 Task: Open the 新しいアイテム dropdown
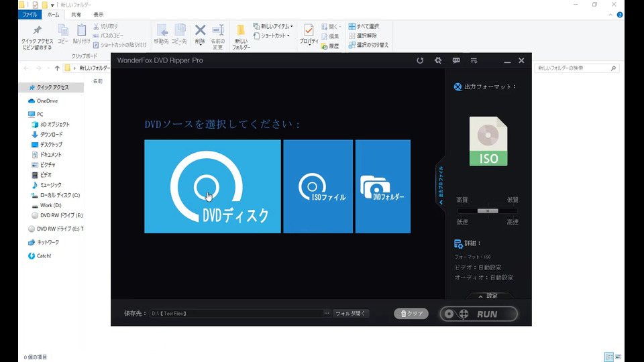point(273,26)
